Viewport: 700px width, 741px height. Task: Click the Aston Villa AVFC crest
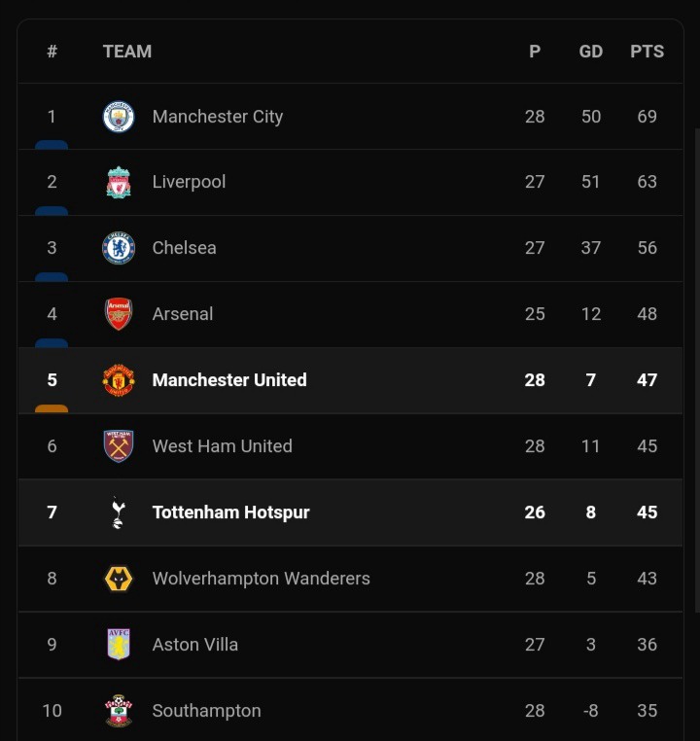[x=119, y=644]
